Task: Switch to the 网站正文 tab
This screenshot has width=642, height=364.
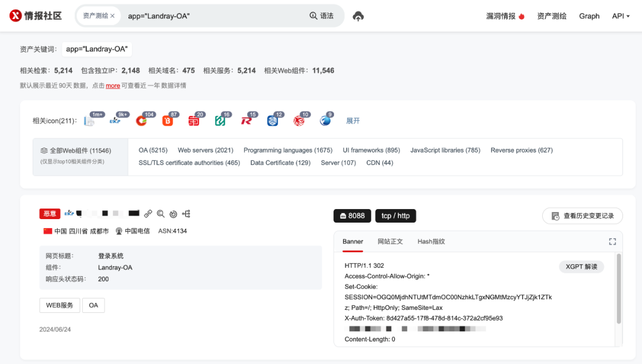Action: (x=390, y=241)
